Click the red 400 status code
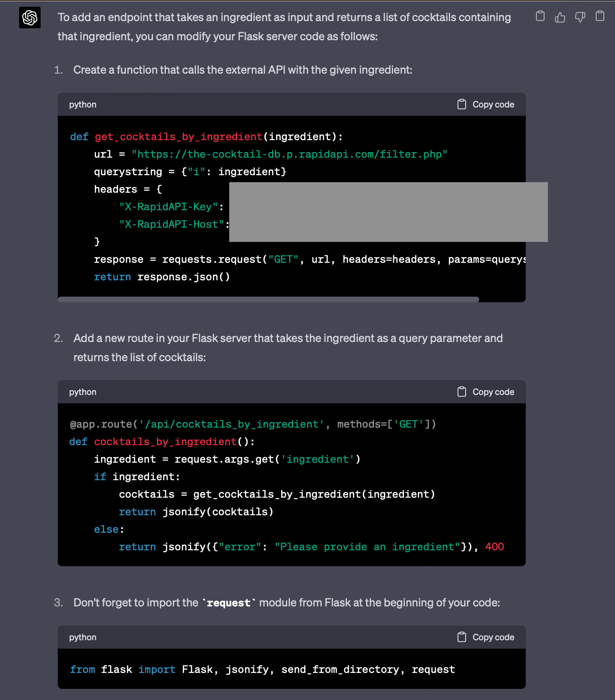The height and width of the screenshot is (700, 615). point(494,547)
